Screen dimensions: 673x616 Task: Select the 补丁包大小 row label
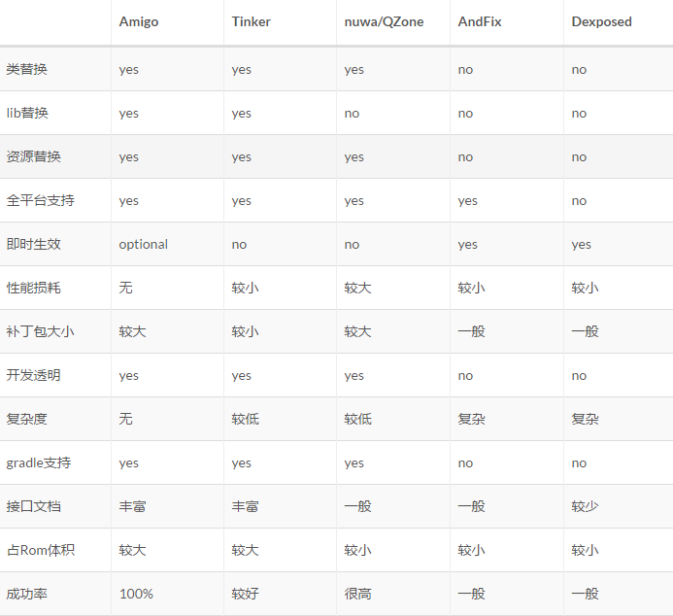41,331
